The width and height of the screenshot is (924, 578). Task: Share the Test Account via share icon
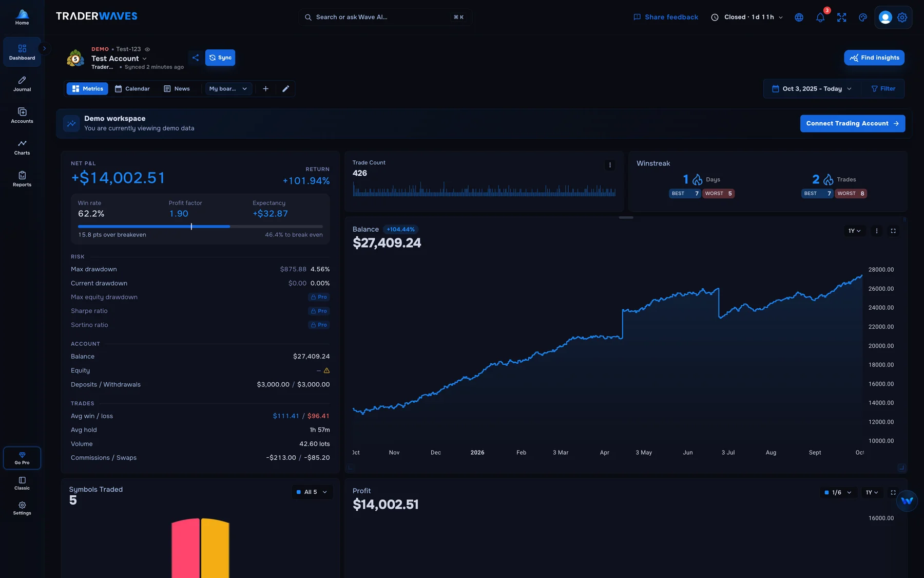point(196,58)
